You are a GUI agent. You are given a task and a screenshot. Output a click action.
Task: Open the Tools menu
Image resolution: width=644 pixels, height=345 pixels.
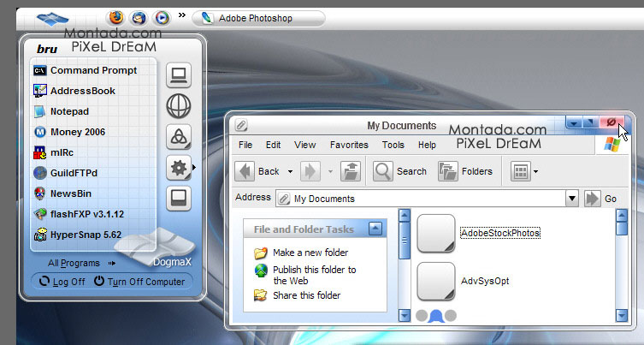[393, 146]
